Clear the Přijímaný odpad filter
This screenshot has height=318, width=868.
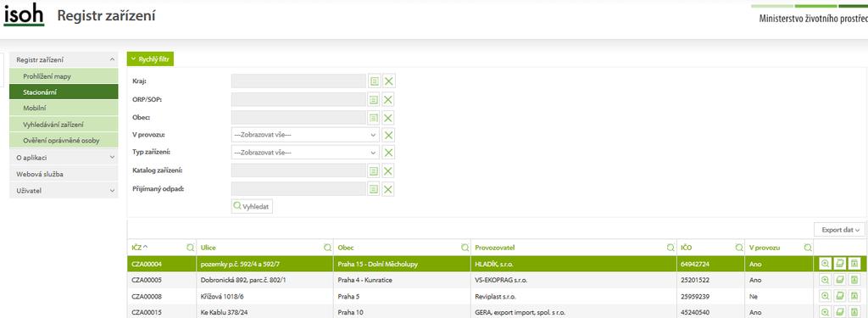[389, 189]
